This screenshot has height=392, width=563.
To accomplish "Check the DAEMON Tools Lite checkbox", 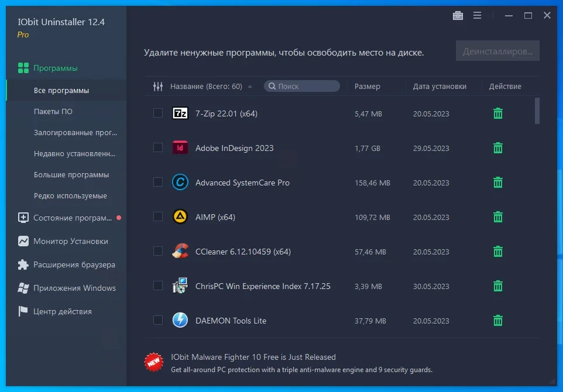I will click(x=158, y=320).
